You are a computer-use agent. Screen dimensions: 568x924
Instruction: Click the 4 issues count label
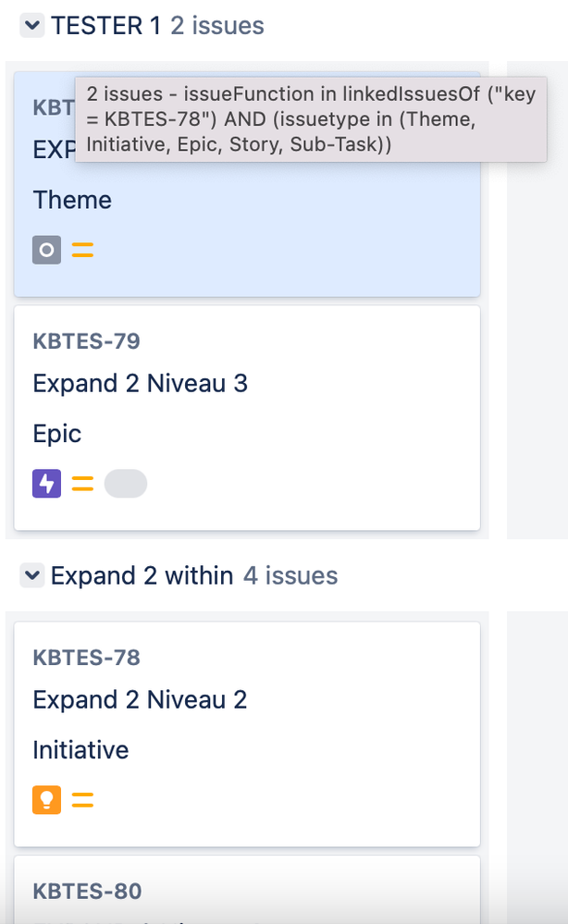(x=290, y=575)
